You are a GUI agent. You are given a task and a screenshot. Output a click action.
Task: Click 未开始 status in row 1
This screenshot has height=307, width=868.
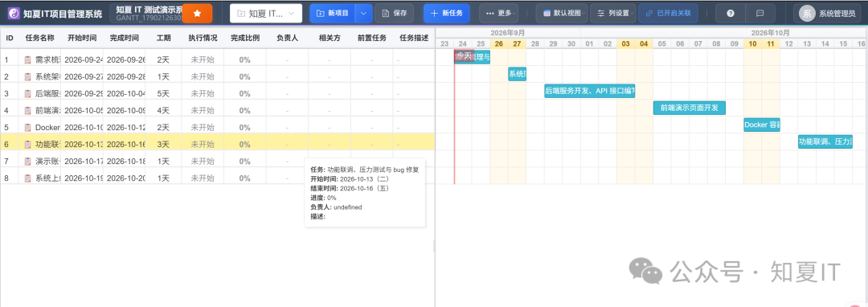pos(203,59)
